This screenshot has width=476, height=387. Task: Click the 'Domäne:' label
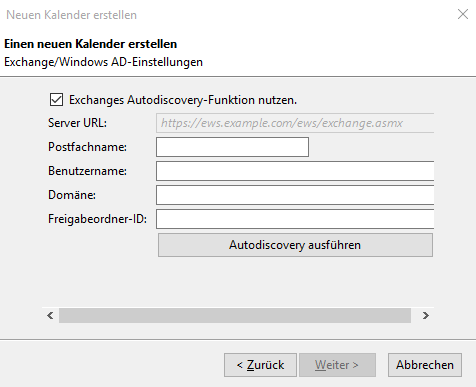pyautogui.click(x=72, y=195)
